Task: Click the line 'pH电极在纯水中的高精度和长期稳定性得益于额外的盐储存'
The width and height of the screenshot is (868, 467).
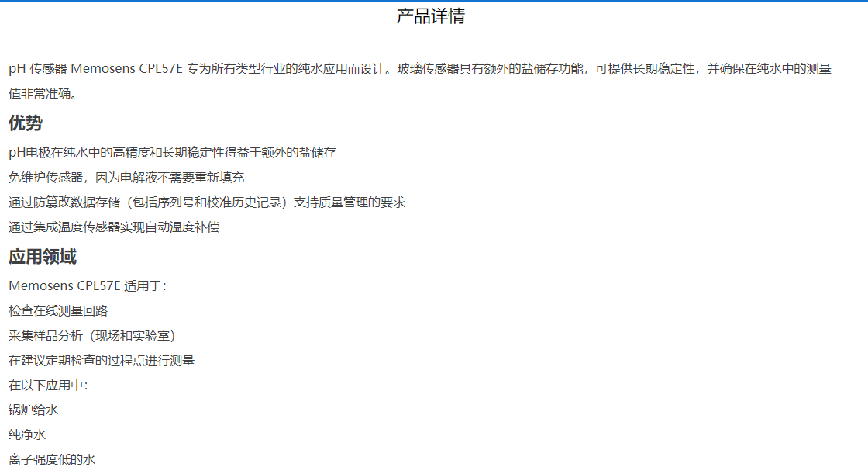Action: coord(172,152)
